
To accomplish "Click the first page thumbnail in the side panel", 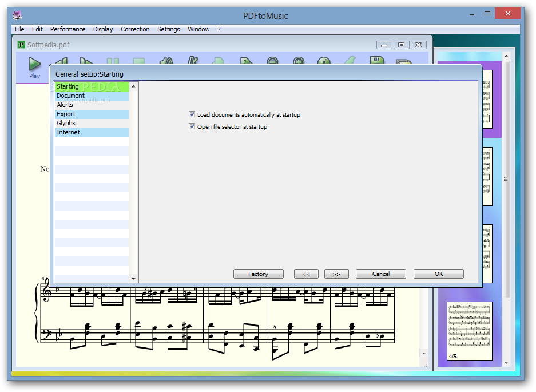I will (x=487, y=99).
